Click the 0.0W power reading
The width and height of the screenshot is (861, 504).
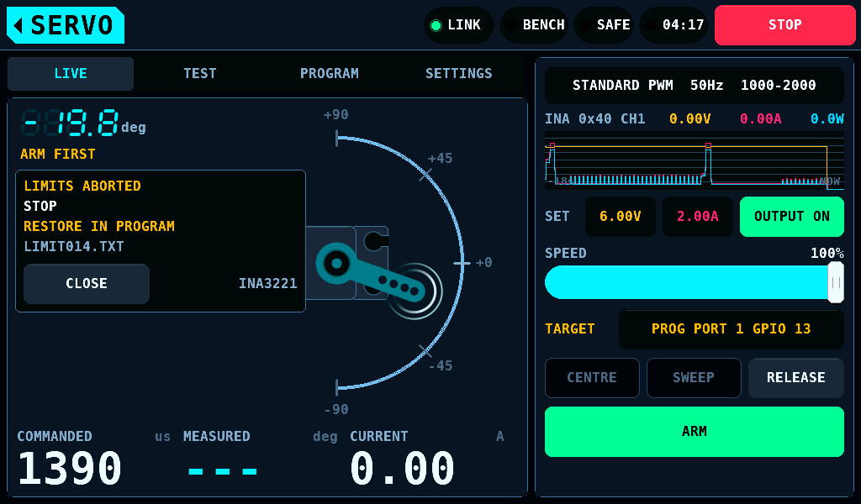click(x=827, y=119)
